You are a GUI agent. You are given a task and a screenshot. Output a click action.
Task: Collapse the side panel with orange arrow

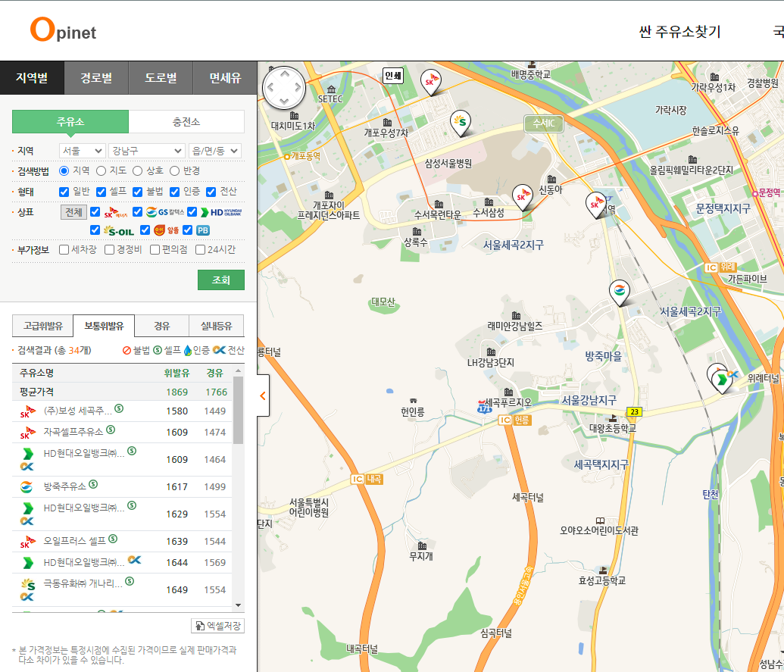(x=263, y=395)
